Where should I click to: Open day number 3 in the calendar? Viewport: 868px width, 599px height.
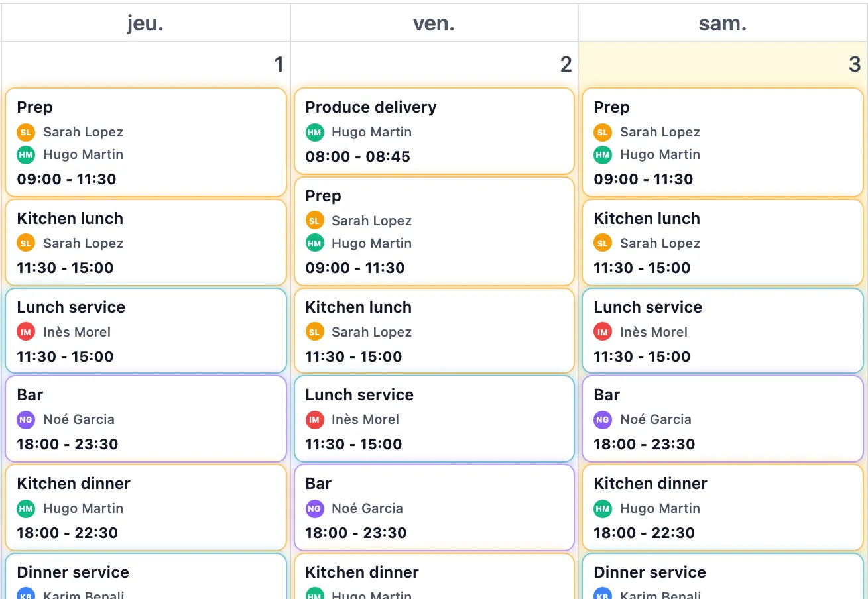pos(855,64)
